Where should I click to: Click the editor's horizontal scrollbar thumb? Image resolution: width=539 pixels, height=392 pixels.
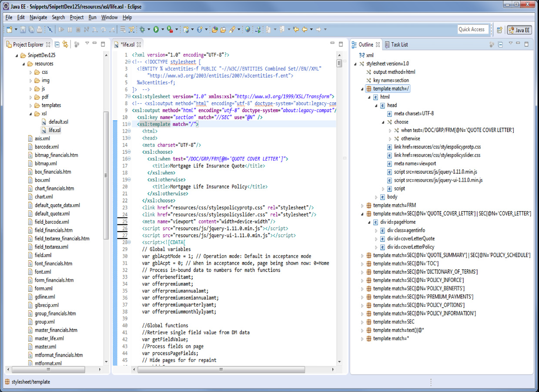coord(221,370)
